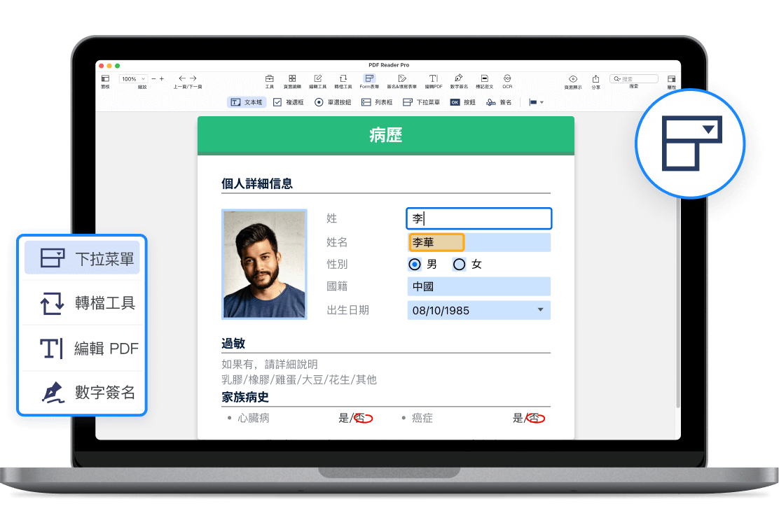Toggle the 面板 panel sidebar icon

[x=105, y=79]
